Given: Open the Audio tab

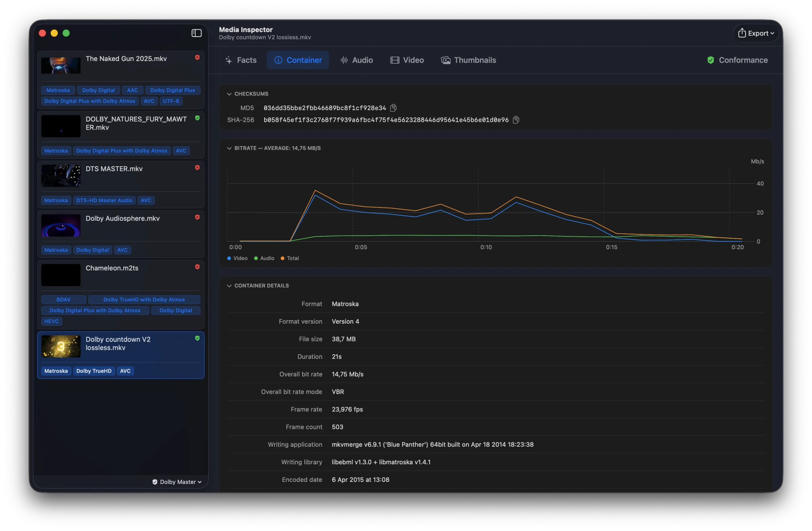Looking at the screenshot, I should point(357,60).
